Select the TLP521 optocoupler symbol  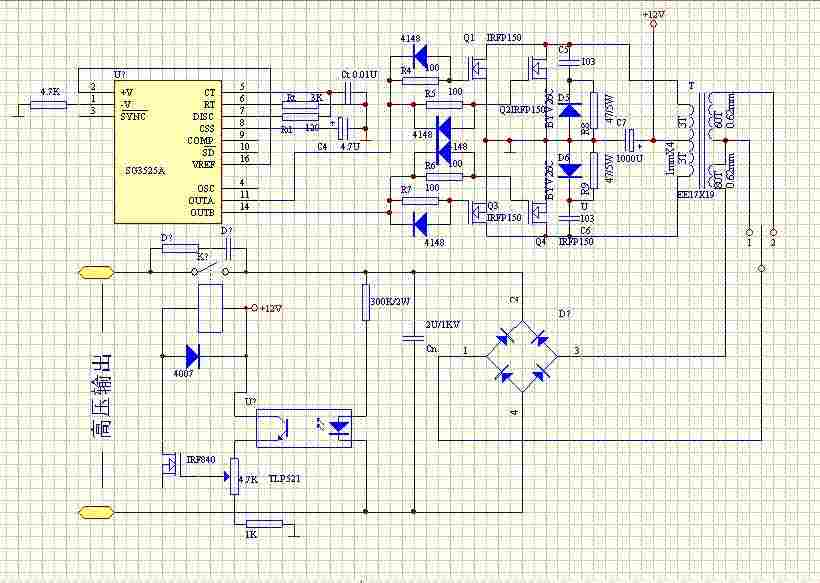(x=304, y=429)
